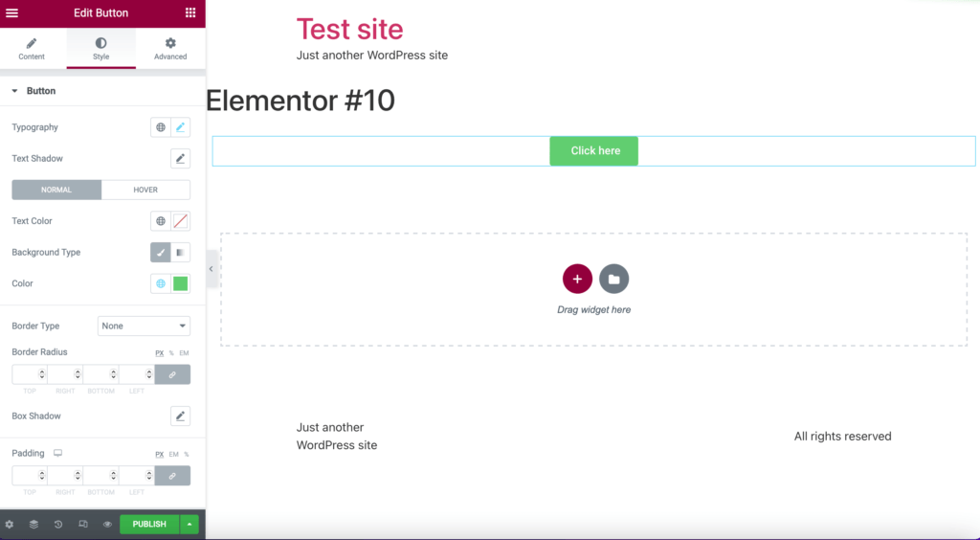
Task: Toggle the Border Radius link values icon
Action: tap(172, 374)
